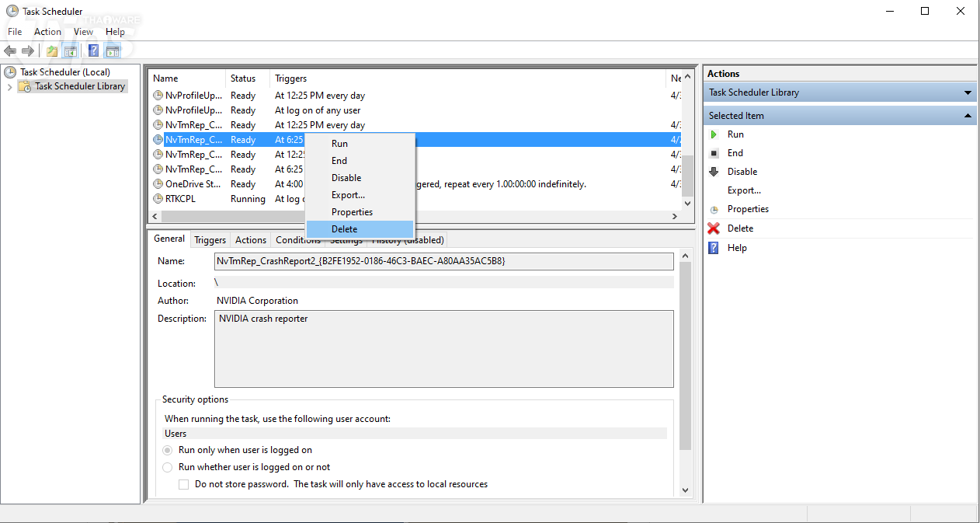The width and height of the screenshot is (980, 523).
Task: Click the Back arrow in the toolbar
Action: pos(10,51)
